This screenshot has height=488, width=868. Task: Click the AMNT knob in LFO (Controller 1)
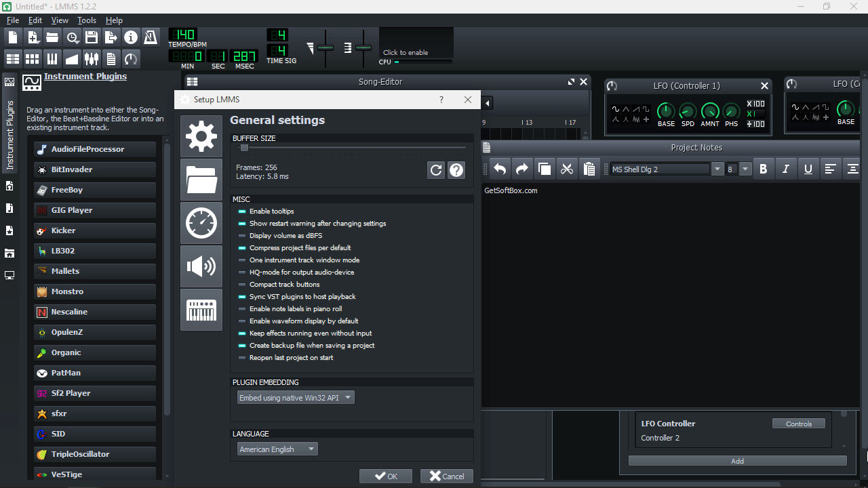pyautogui.click(x=710, y=111)
